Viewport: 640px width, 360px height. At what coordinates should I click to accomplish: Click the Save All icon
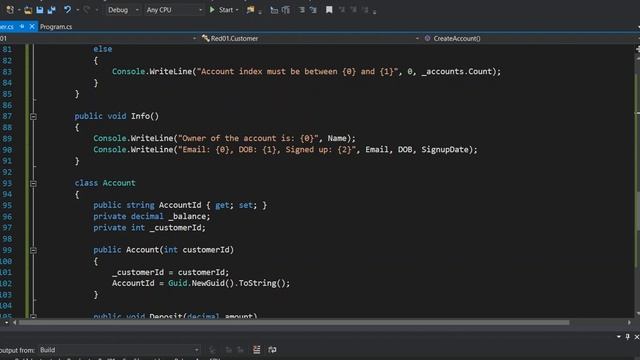(52, 10)
